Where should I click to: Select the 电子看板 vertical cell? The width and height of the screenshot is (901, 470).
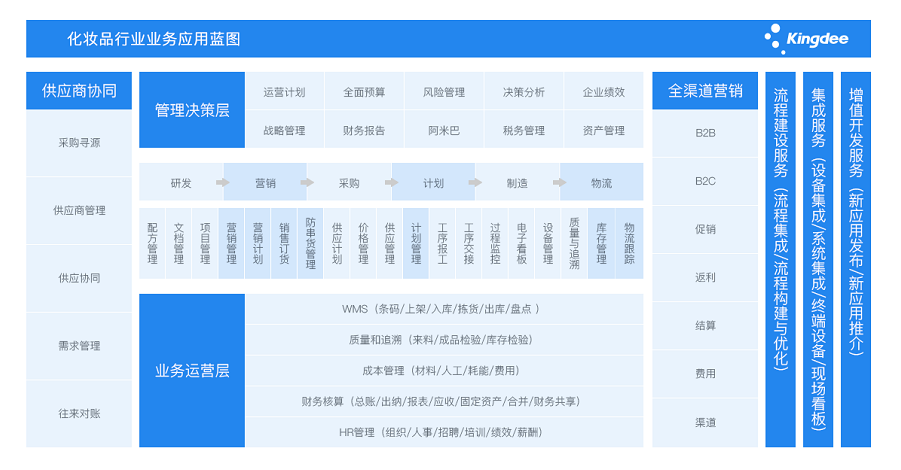tap(522, 244)
